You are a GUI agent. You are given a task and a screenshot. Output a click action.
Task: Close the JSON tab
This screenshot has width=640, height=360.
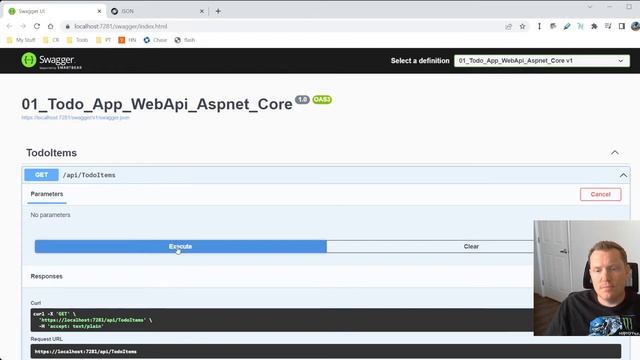[x=202, y=11]
